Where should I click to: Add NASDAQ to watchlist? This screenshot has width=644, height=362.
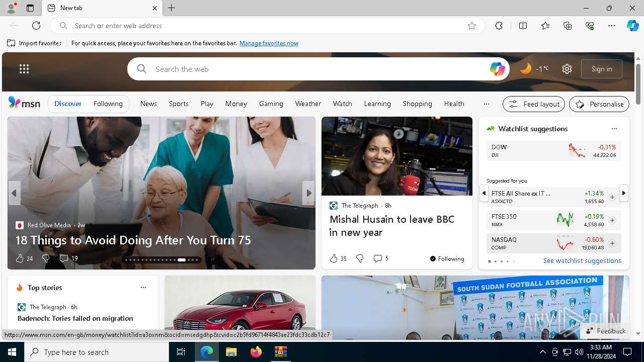pos(612,243)
